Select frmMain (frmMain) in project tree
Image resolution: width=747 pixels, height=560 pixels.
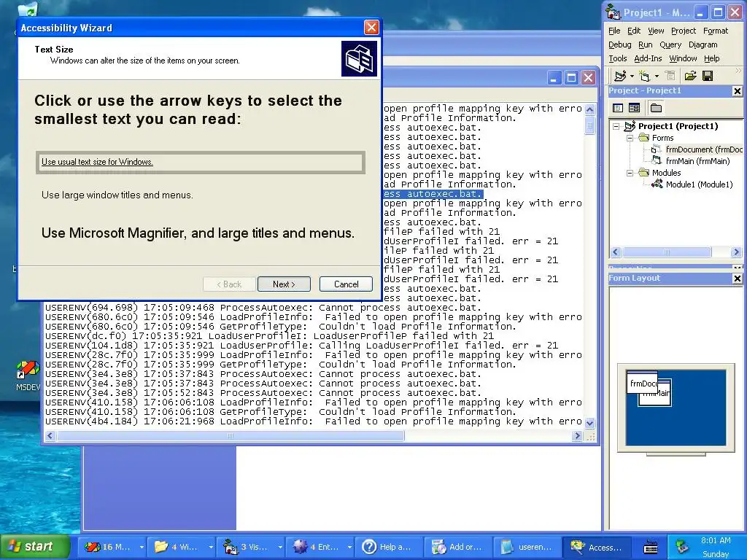[697, 161]
